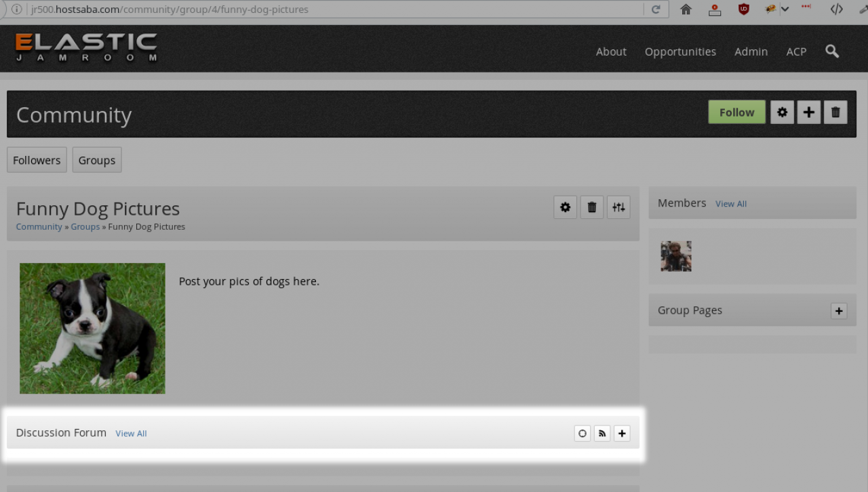
Task: Open site search magnifier icon
Action: point(832,52)
